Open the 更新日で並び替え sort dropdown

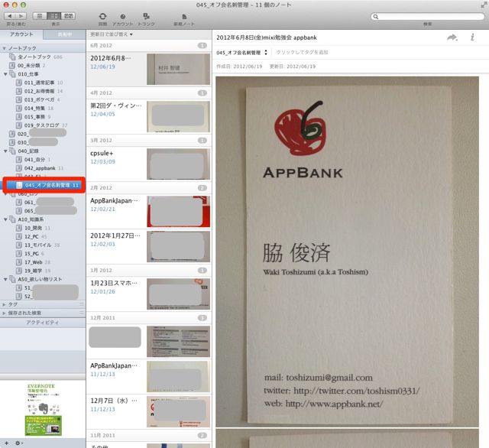(112, 34)
